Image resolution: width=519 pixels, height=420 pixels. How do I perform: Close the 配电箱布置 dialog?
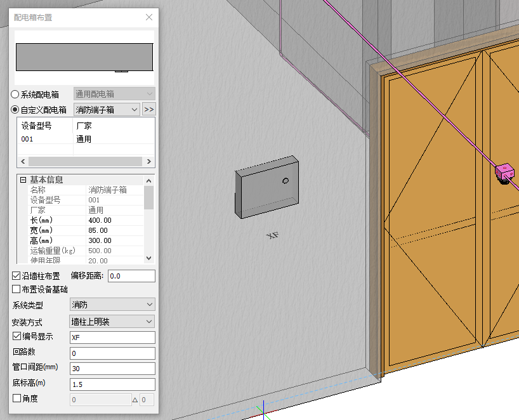(x=149, y=17)
